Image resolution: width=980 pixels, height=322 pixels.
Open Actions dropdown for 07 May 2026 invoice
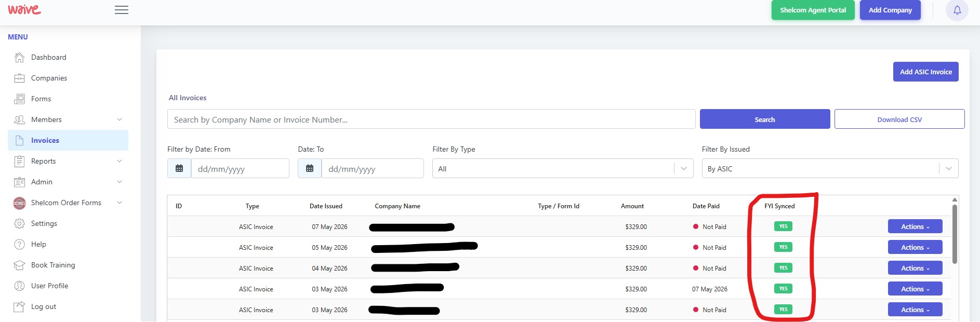[915, 226]
